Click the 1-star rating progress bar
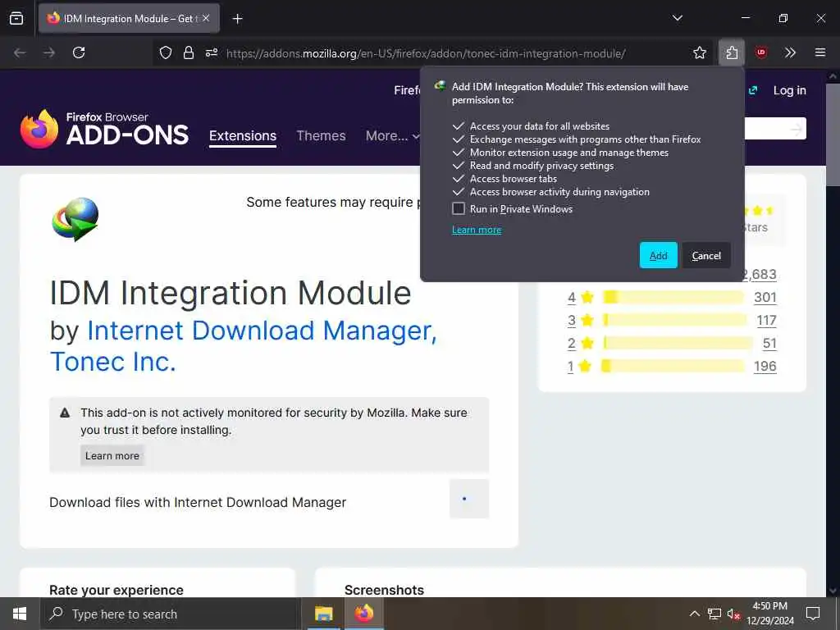 (x=673, y=366)
